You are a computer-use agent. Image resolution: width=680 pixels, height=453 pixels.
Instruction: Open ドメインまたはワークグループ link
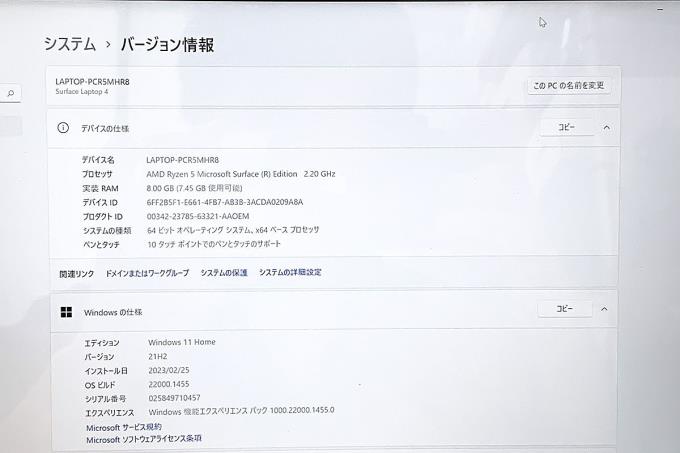pos(147,274)
